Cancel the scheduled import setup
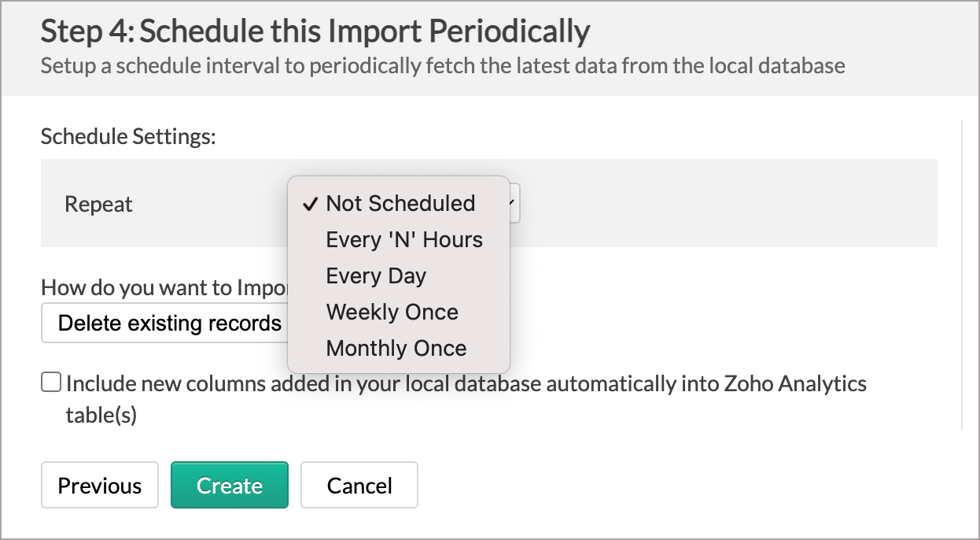The image size is (980, 540). point(359,485)
